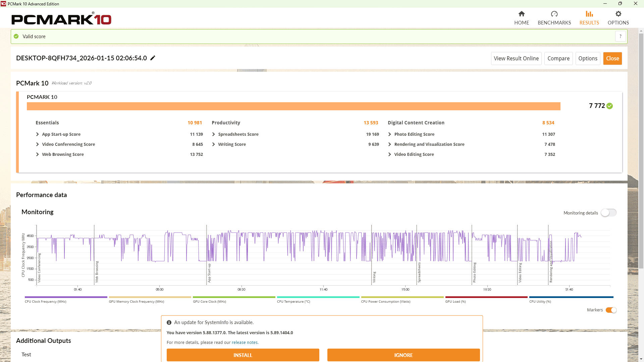
Task: Click green valid checkmark beside 7 772
Action: (x=610, y=106)
